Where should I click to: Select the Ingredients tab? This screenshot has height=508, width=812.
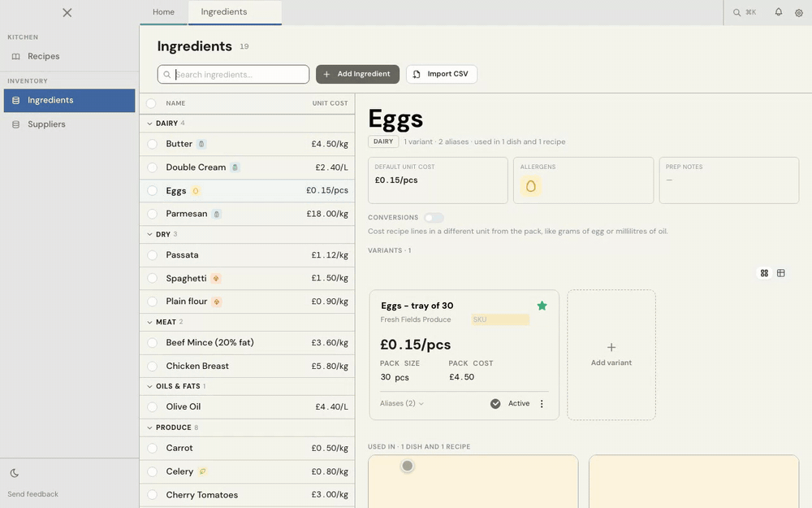point(235,12)
